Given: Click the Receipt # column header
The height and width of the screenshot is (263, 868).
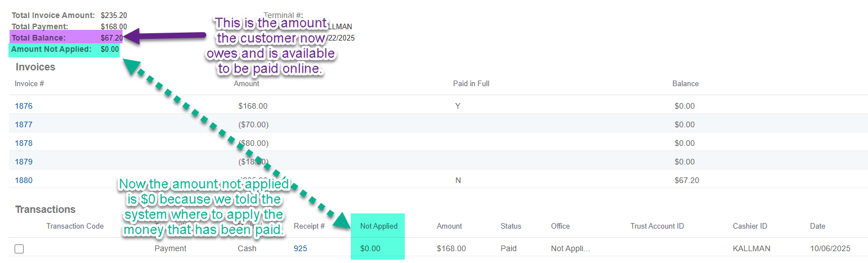Looking at the screenshot, I should [x=309, y=226].
